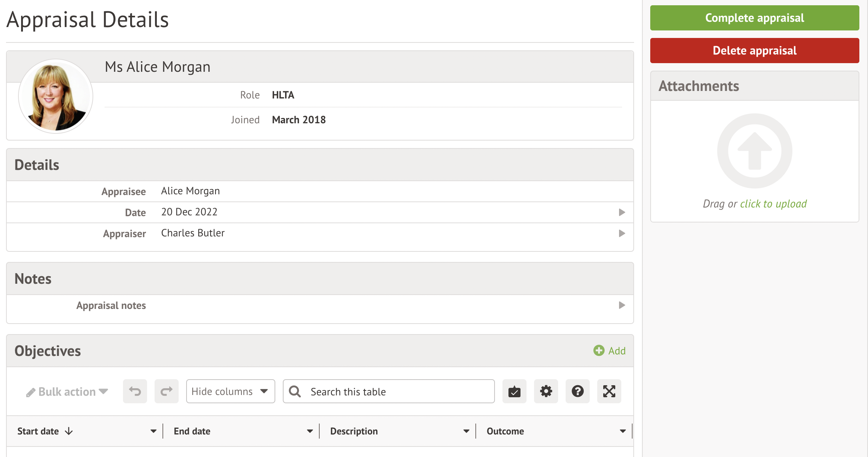Expand the Appraisal notes row
The width and height of the screenshot is (868, 457).
coord(622,305)
